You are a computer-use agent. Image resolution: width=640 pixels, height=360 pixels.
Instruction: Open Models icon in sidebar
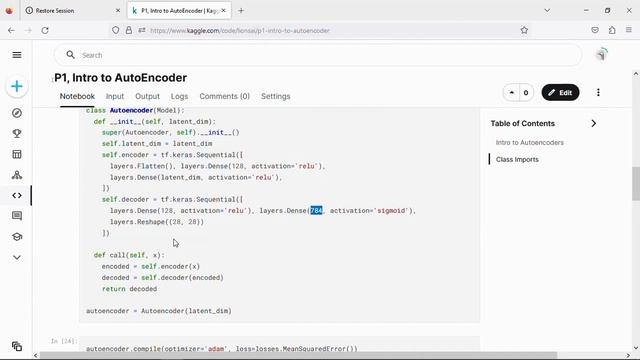pos(17,175)
